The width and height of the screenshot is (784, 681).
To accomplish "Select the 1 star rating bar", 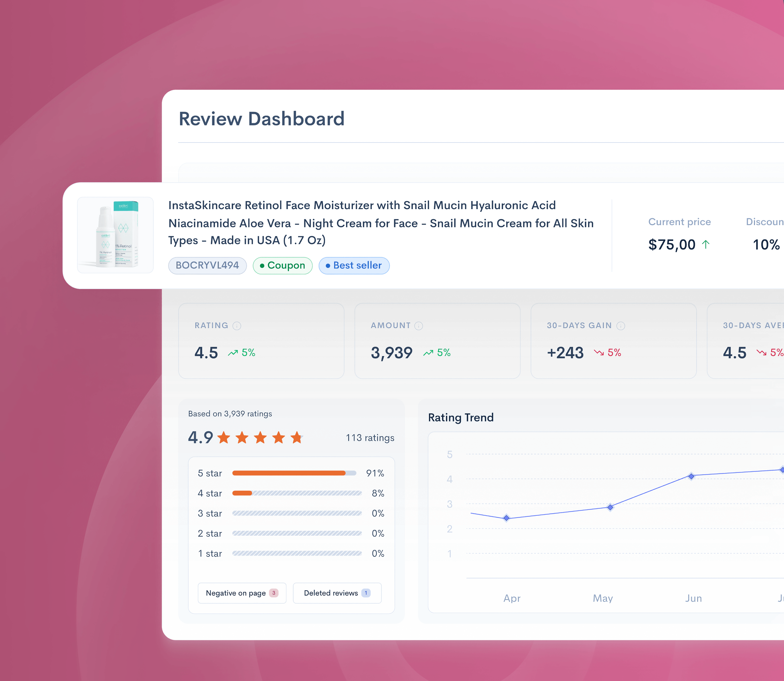I will 297,553.
